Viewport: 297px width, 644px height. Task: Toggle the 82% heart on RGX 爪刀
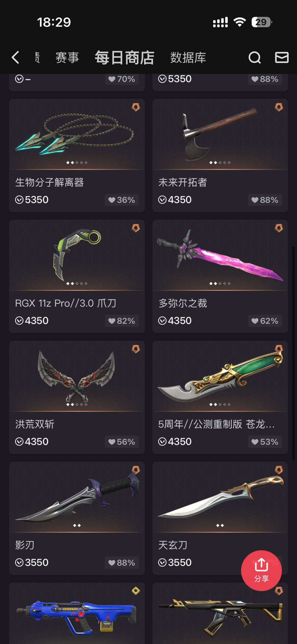pyautogui.click(x=122, y=321)
